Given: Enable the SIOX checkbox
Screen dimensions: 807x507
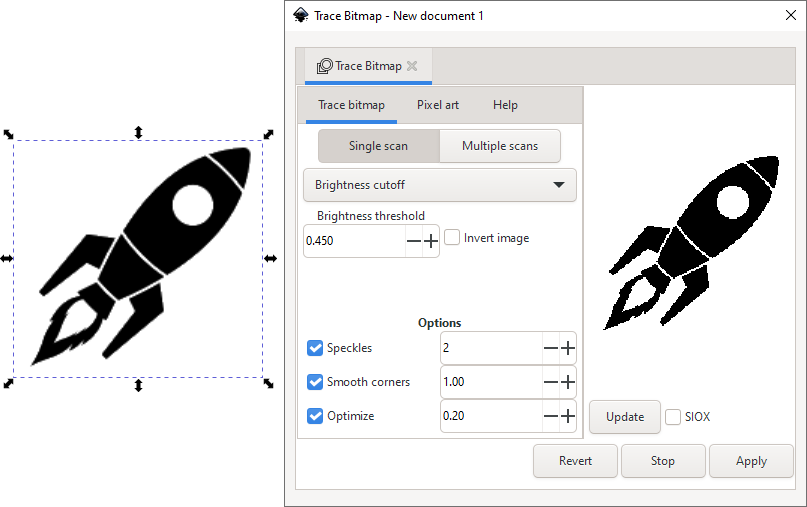Looking at the screenshot, I should [673, 417].
